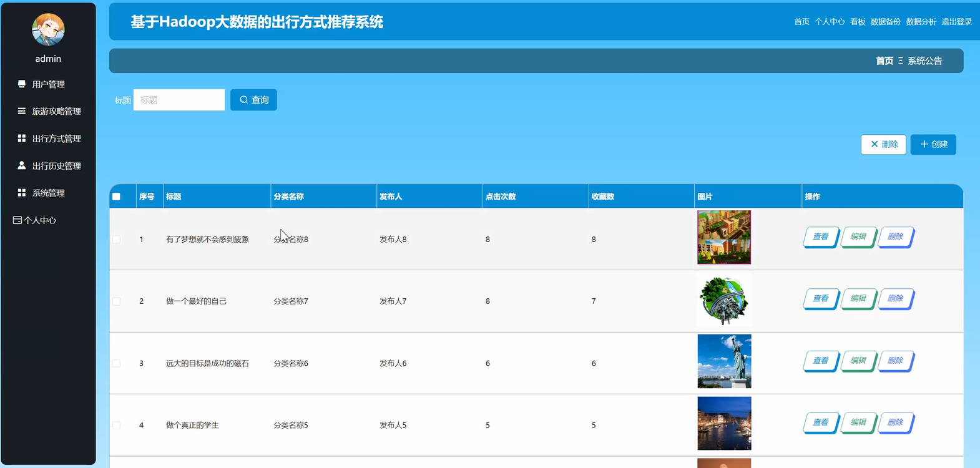980x468 pixels.
Task: Click the title 做一个最好的自己
Action: (x=196, y=301)
